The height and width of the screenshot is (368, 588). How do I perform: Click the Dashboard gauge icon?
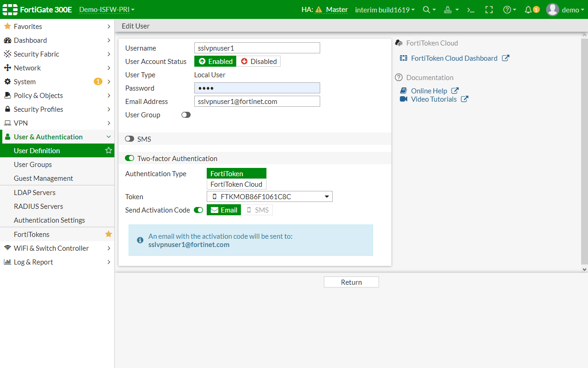(7, 40)
